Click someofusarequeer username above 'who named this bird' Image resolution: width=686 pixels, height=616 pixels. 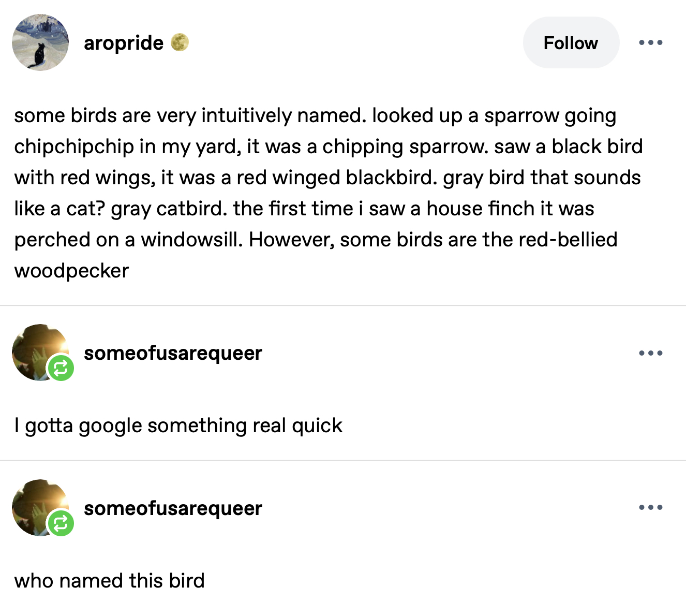pos(173,508)
